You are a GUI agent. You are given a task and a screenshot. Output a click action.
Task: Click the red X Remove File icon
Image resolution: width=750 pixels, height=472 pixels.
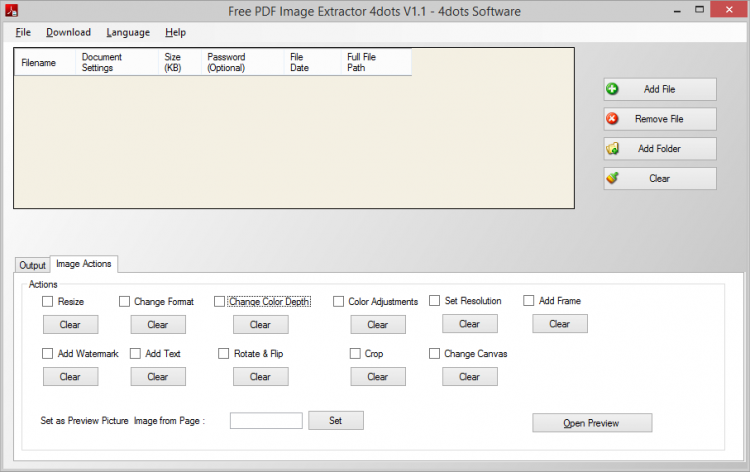coord(612,119)
